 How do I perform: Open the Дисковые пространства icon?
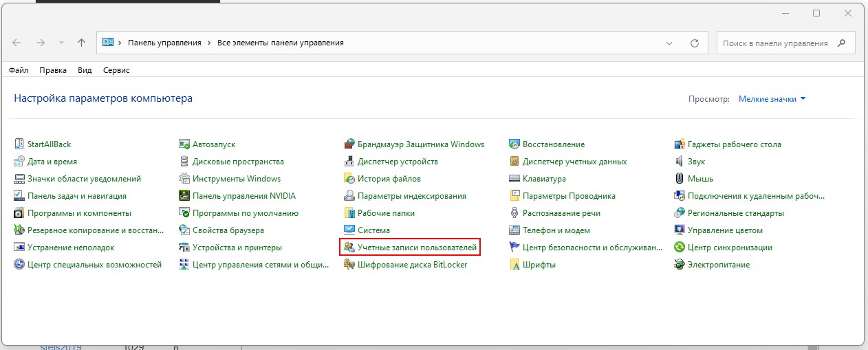[x=184, y=162]
